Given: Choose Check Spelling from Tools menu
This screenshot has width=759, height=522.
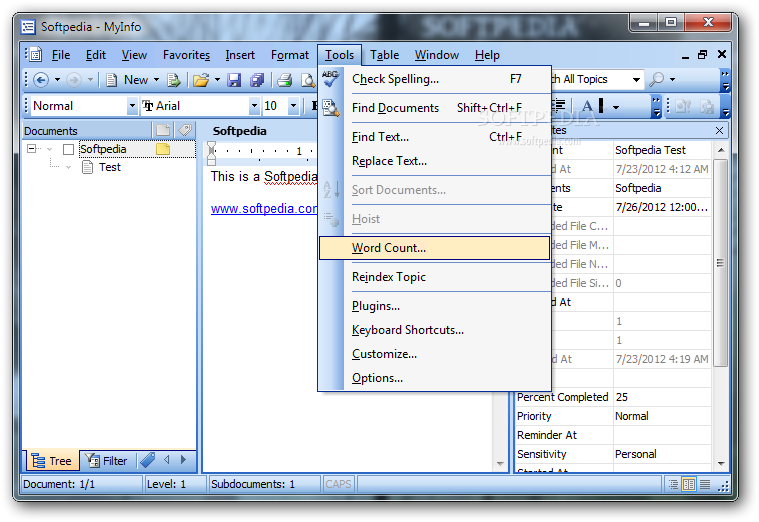Looking at the screenshot, I should (435, 79).
